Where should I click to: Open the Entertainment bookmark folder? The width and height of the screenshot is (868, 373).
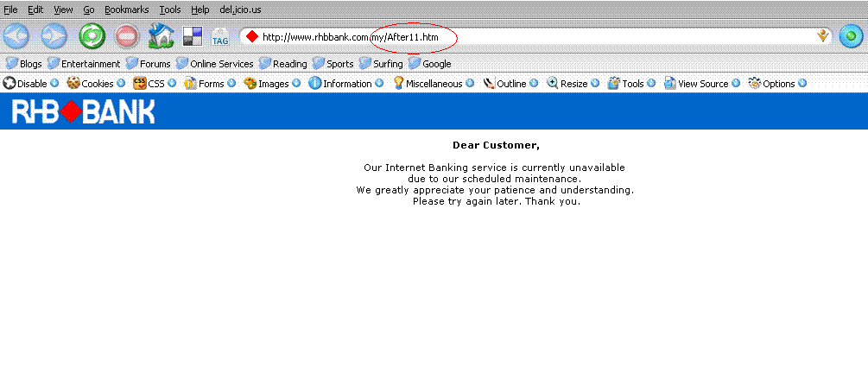tap(84, 64)
